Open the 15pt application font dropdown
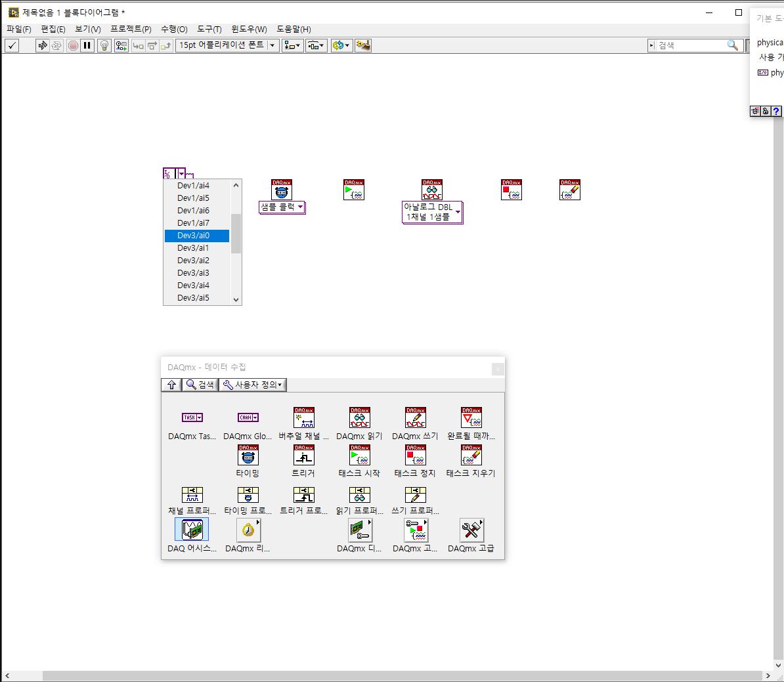 click(x=227, y=45)
